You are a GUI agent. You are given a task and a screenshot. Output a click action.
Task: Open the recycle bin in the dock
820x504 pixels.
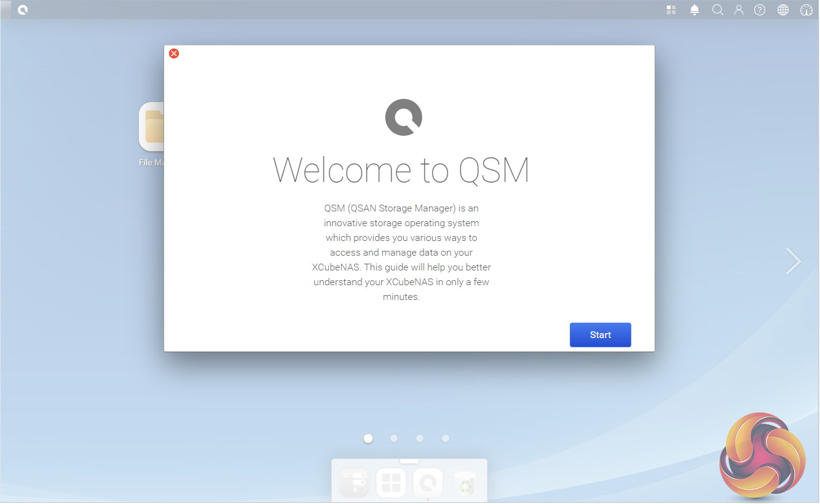pyautogui.click(x=465, y=483)
